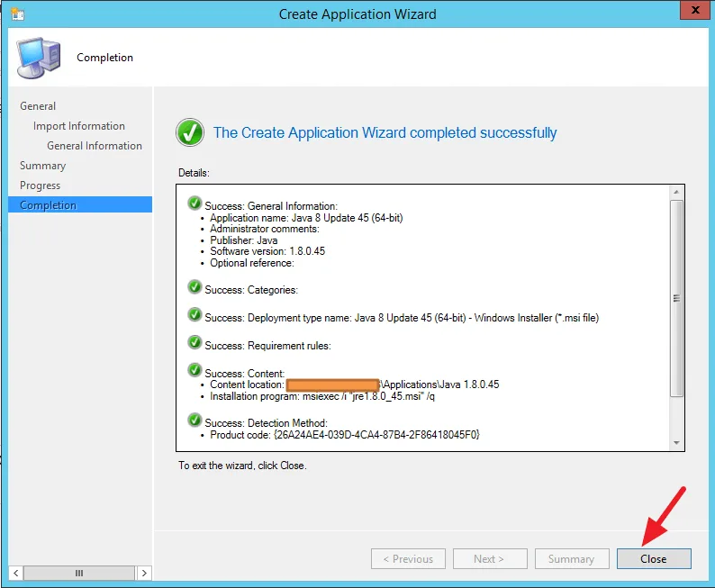Close the wizard window with X button

(x=695, y=10)
